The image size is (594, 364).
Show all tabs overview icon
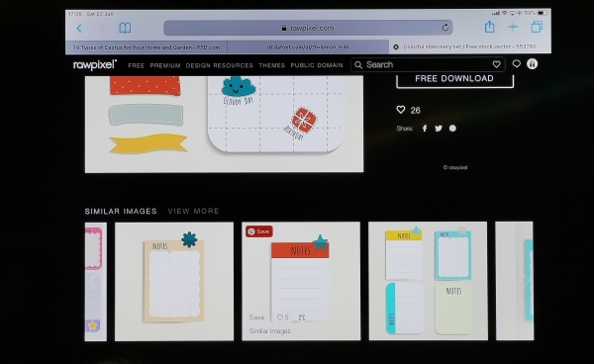537,27
